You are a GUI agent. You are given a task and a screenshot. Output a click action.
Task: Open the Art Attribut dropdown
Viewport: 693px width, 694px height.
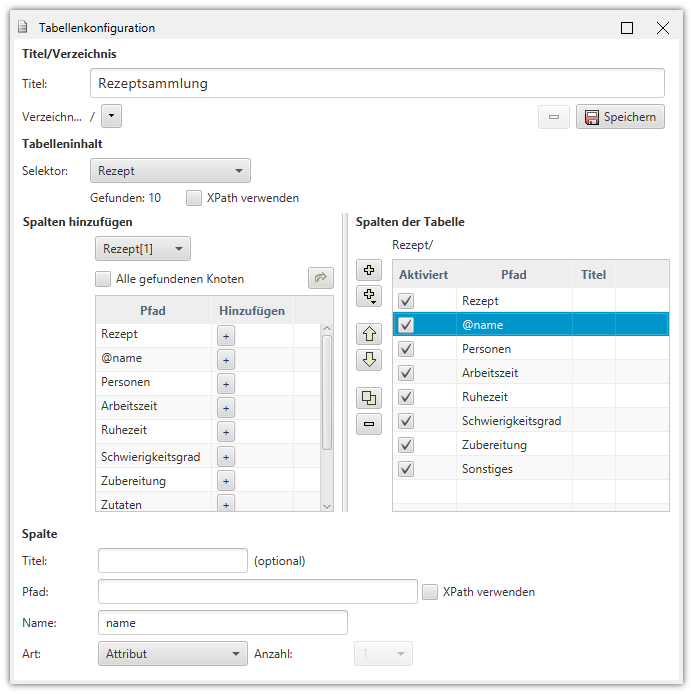173,654
